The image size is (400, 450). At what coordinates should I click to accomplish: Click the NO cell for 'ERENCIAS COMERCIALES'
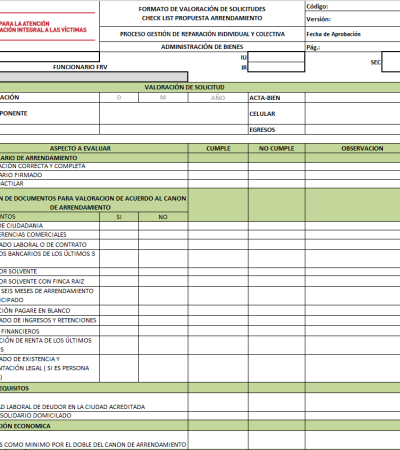coord(163,235)
